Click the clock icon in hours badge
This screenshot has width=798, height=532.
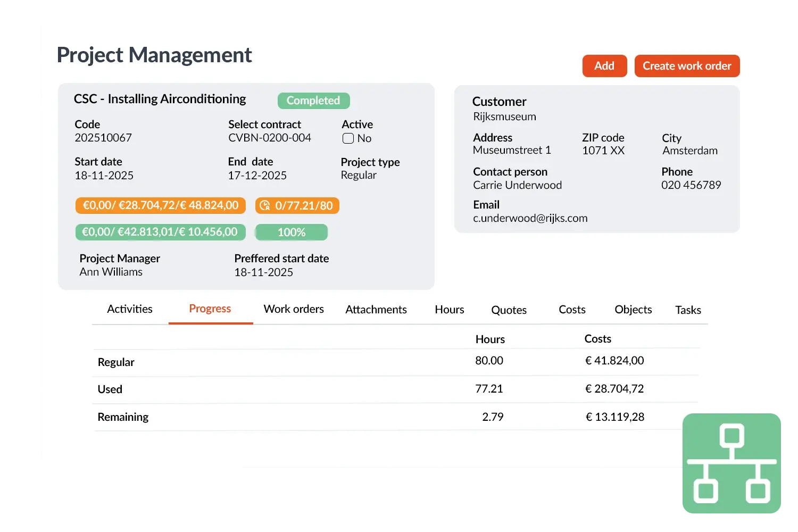click(264, 205)
